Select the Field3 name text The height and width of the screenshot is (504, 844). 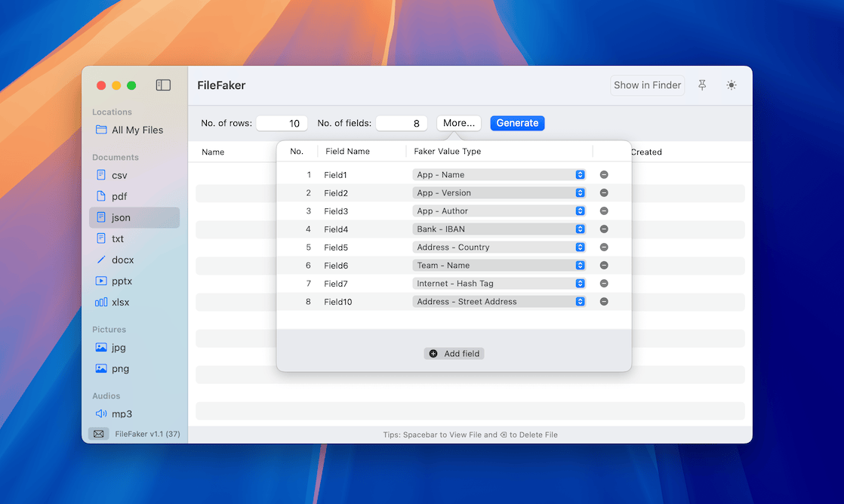click(x=336, y=211)
